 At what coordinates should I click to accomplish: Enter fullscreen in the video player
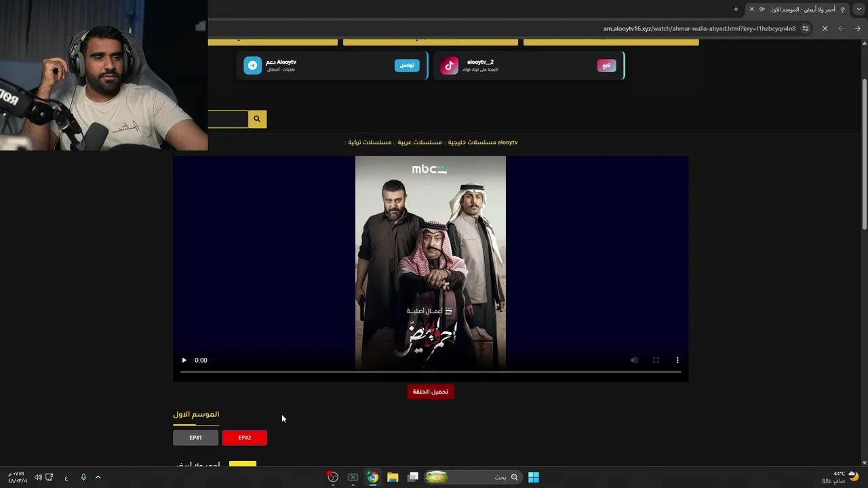click(x=656, y=360)
